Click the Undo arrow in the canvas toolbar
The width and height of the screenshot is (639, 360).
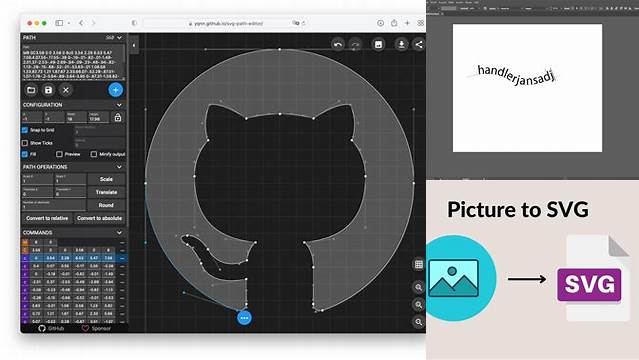(x=338, y=44)
